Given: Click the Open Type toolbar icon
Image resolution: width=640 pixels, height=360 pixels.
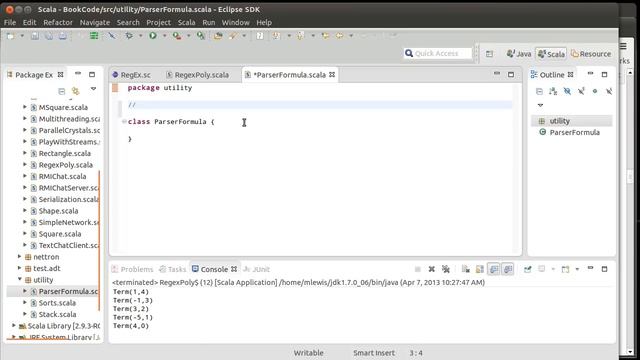Looking at the screenshot, I should (218, 36).
